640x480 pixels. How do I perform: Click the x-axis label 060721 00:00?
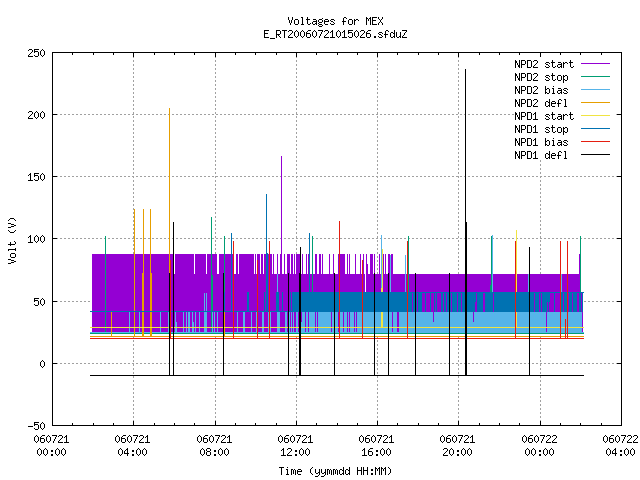[51, 446]
